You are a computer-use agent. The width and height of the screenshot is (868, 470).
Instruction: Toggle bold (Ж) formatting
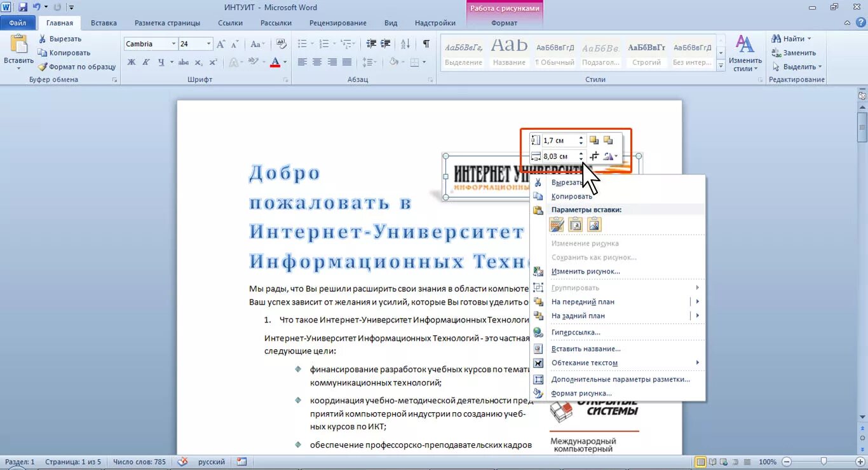point(132,62)
